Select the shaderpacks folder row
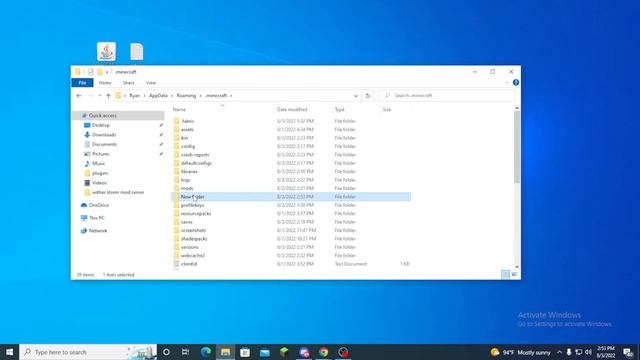This screenshot has height=360, width=640. point(291,239)
